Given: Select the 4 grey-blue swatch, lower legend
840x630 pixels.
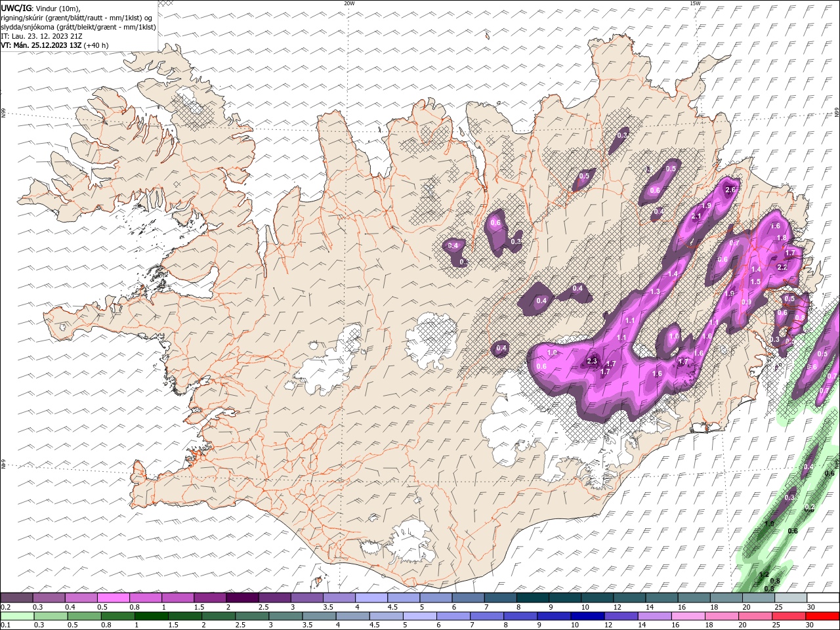Looking at the screenshot, I should [x=352, y=616].
